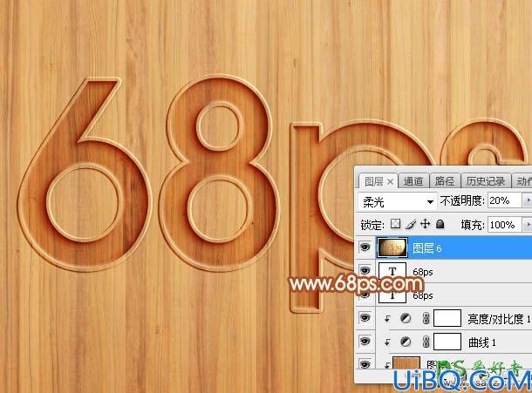Toggle lock image pixels brush icon
532x393 pixels.
(411, 224)
